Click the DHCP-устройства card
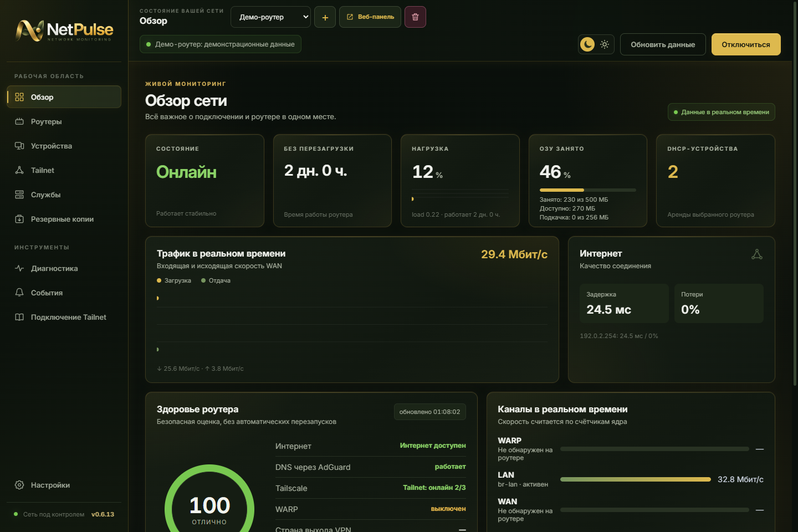 pyautogui.click(x=715, y=181)
